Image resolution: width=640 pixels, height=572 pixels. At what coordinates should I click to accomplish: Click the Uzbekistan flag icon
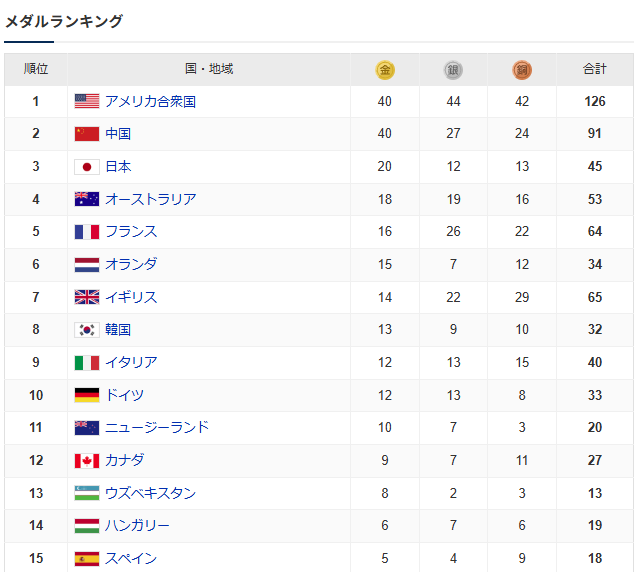pos(87,493)
